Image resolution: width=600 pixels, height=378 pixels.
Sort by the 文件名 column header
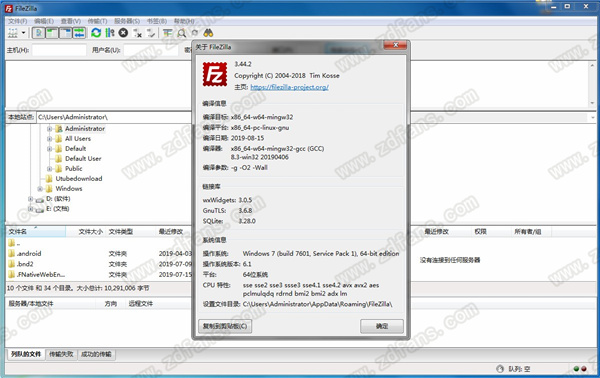point(36,231)
